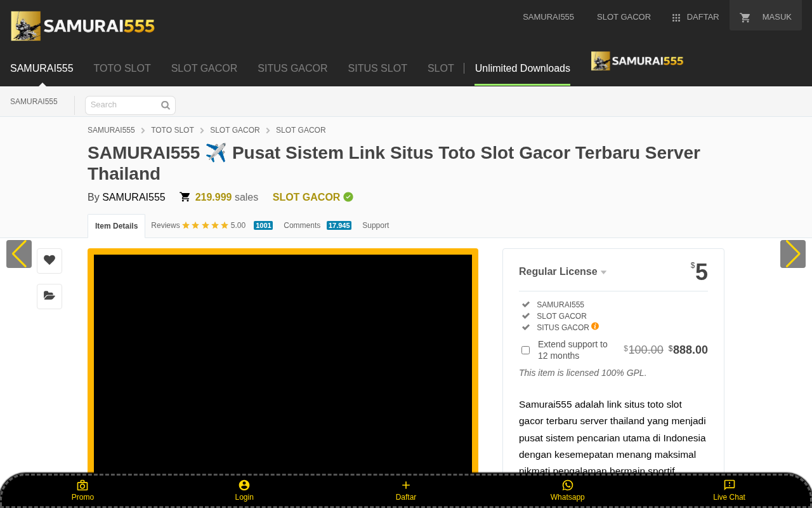Enable the extend support to 12 months checkbox
The width and height of the screenshot is (812, 508).
[x=525, y=350]
